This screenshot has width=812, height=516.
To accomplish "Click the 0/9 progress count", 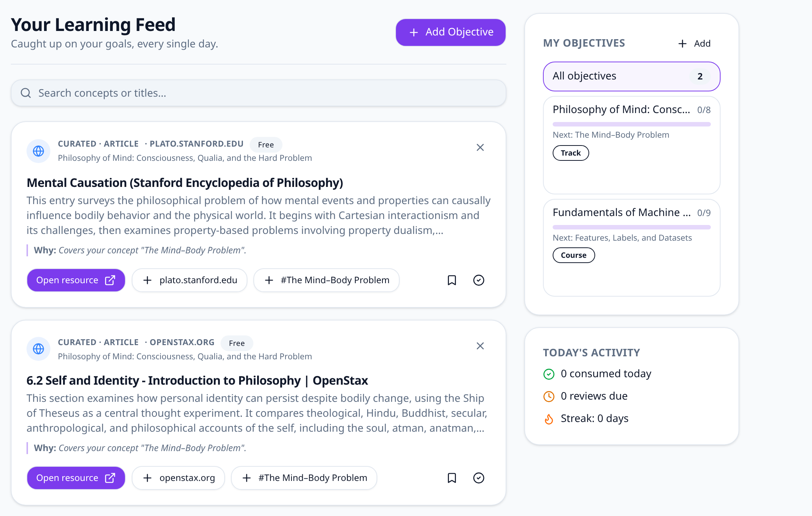I will coord(704,213).
